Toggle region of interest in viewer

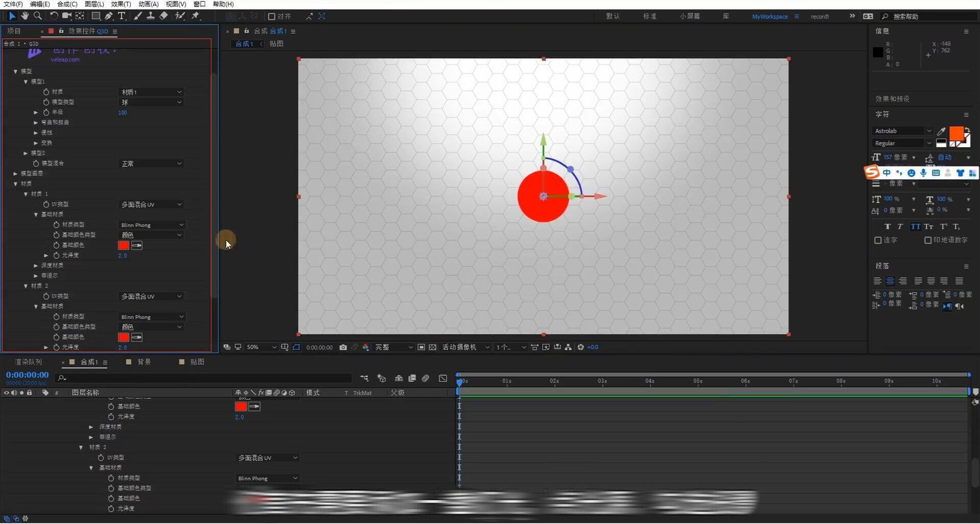(421, 347)
